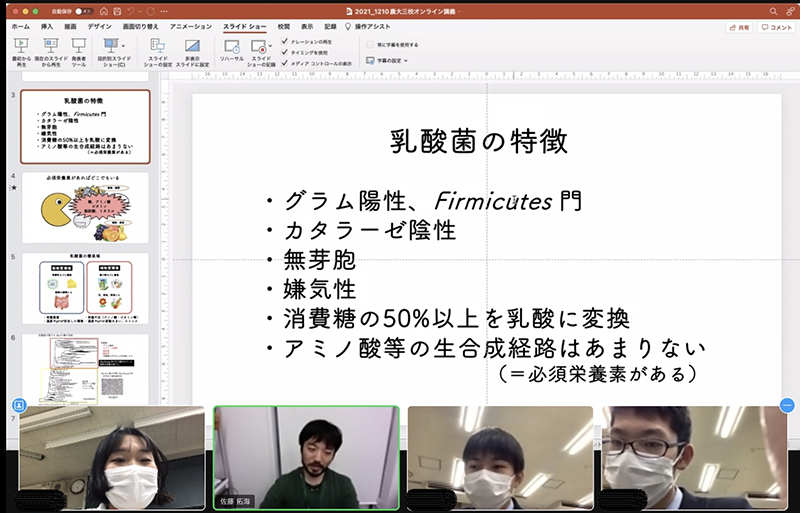This screenshot has height=513, width=800.
Task: Click the video tile of man with glasses
Action: [x=694, y=458]
